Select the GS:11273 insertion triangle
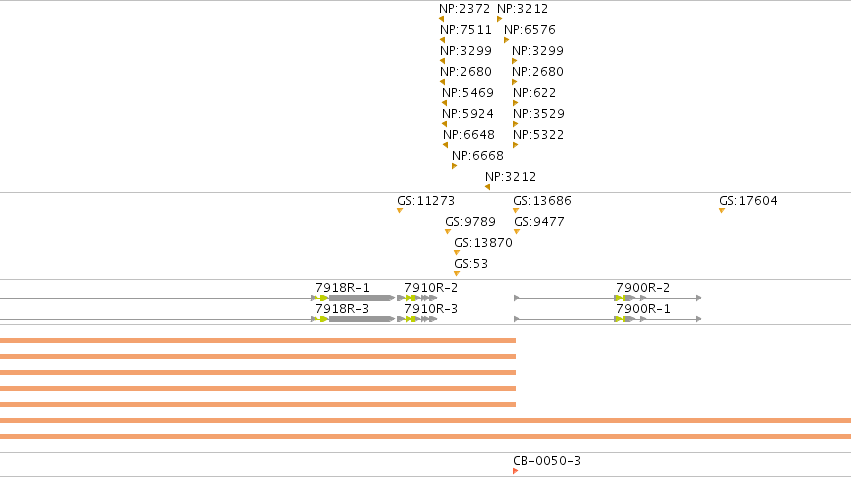The height and width of the screenshot is (477, 851). point(400,211)
